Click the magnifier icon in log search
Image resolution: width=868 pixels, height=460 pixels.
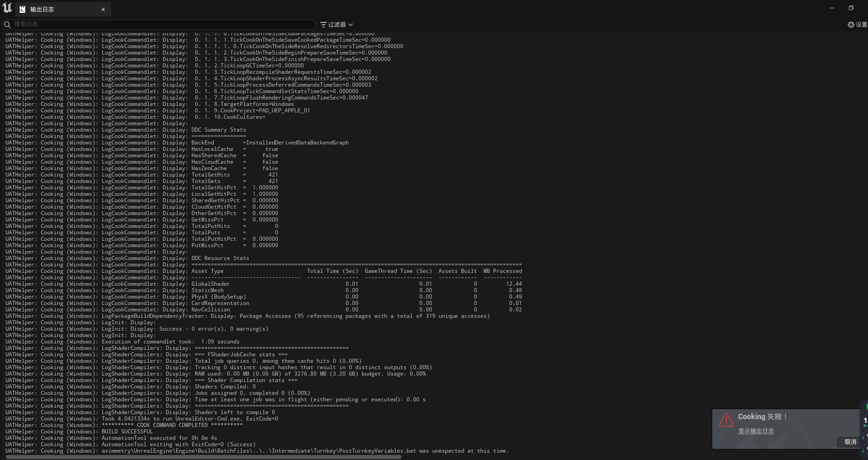point(7,24)
